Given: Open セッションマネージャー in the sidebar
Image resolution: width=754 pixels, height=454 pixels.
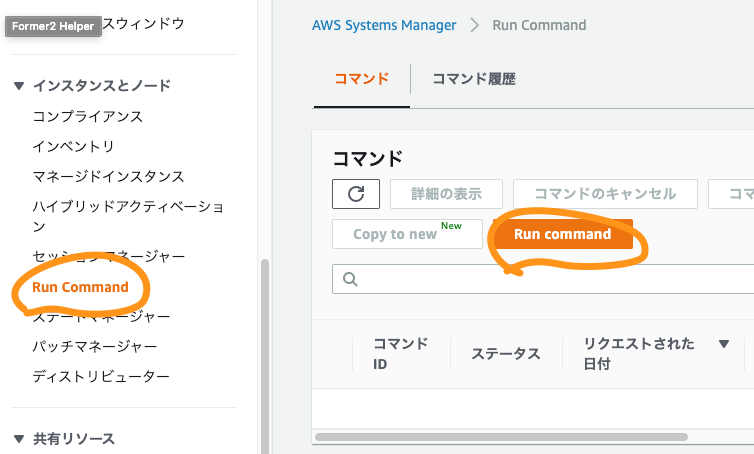Looking at the screenshot, I should tap(108, 256).
